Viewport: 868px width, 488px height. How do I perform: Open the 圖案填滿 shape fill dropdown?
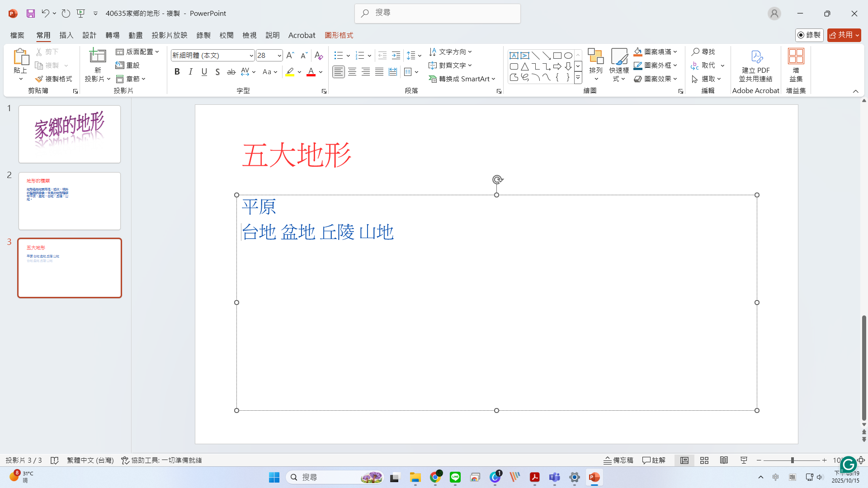tap(675, 52)
